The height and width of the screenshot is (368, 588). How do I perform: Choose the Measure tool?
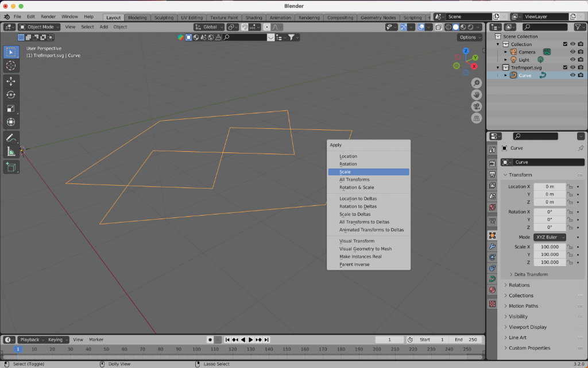pos(11,152)
